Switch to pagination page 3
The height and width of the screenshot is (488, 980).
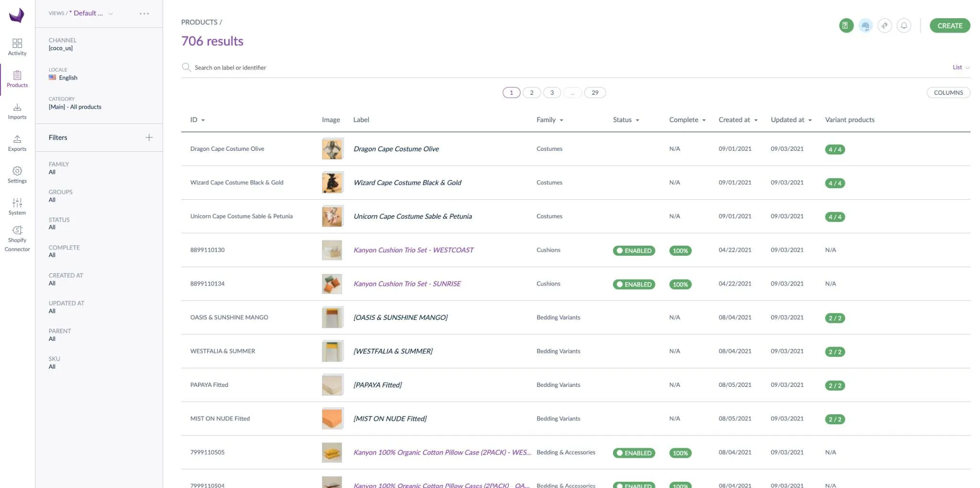pyautogui.click(x=552, y=92)
